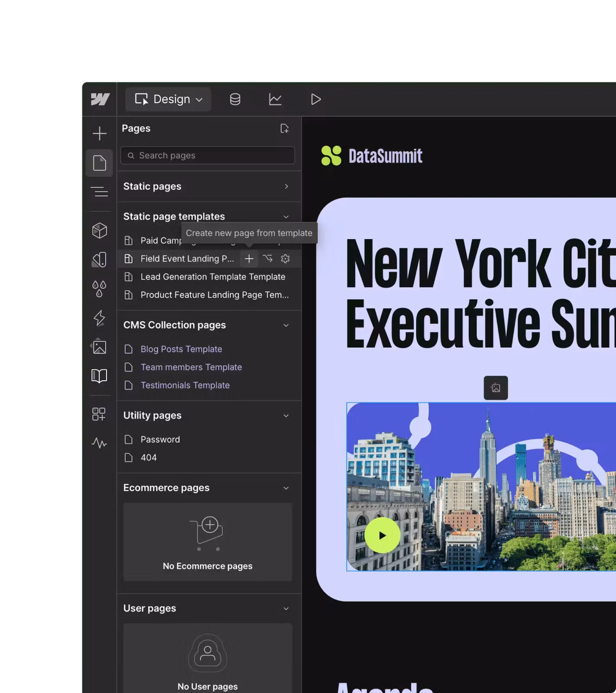Click the Preview play icon in top bar
The image size is (616, 693).
click(316, 99)
